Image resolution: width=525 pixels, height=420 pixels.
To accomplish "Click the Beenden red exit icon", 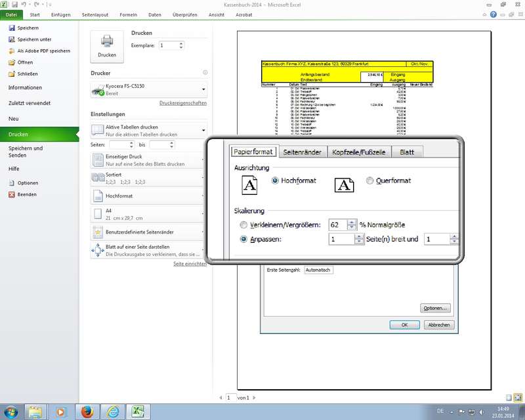I will point(12,195).
